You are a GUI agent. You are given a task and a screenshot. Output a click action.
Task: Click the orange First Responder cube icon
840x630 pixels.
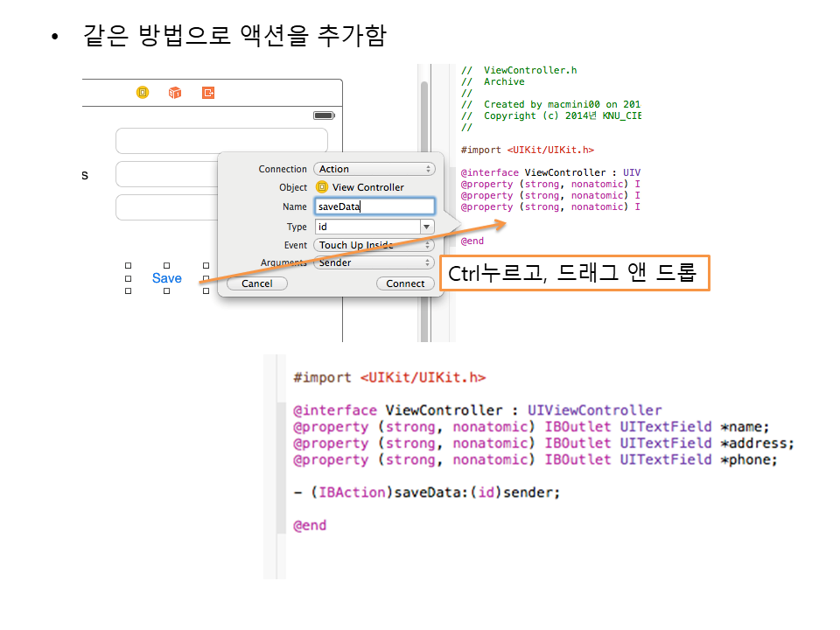pyautogui.click(x=175, y=92)
